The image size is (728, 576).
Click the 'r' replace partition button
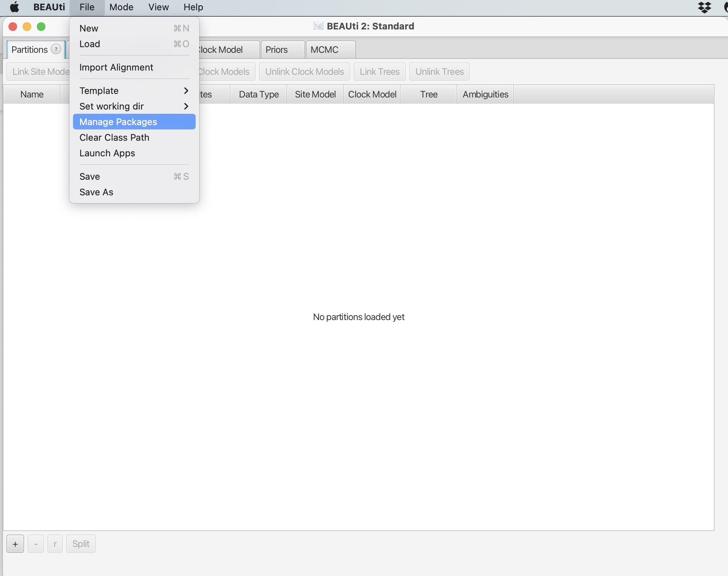click(x=55, y=544)
